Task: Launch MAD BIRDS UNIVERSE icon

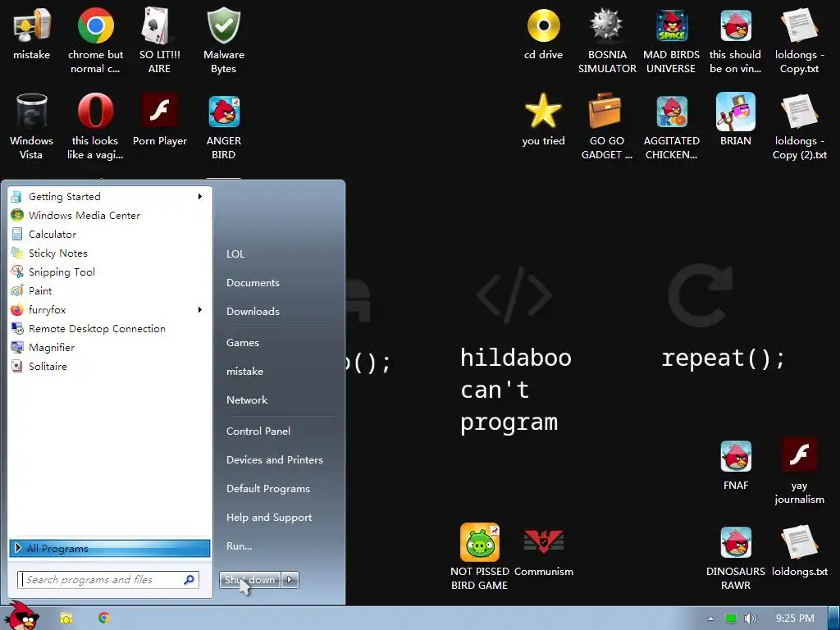Action: [672, 25]
